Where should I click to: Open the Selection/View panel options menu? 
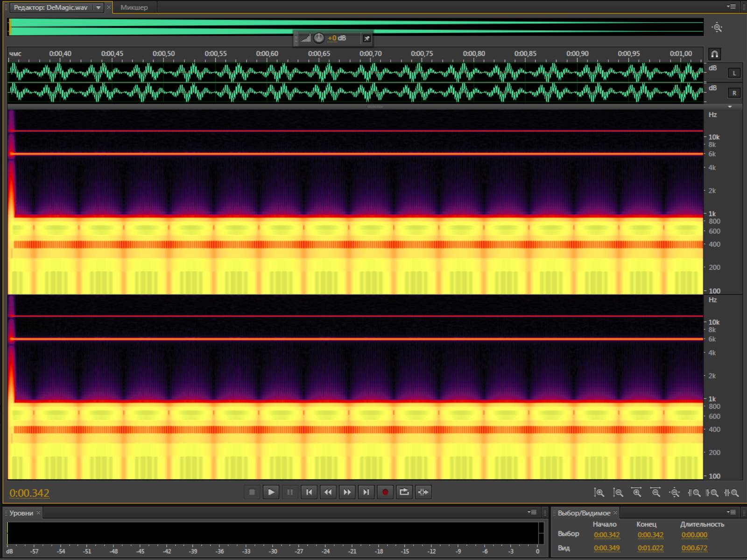pyautogui.click(x=732, y=512)
